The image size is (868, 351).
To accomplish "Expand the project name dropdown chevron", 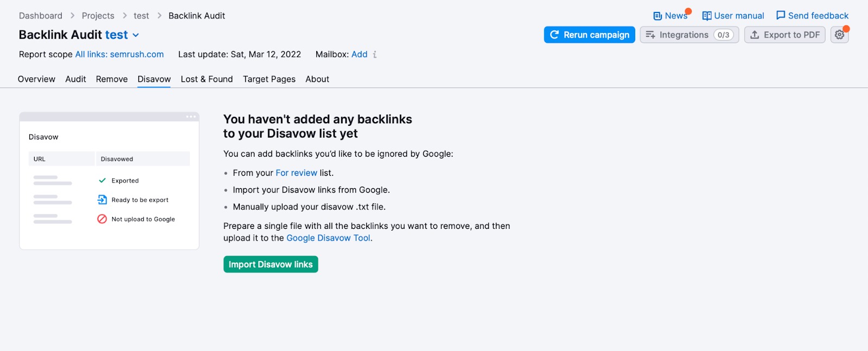I will point(136,35).
